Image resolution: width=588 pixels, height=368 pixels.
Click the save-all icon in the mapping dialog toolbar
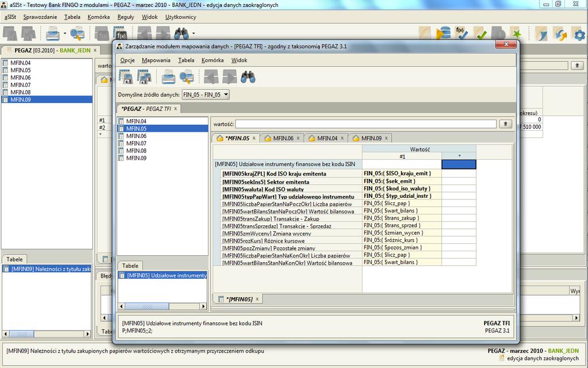point(144,77)
